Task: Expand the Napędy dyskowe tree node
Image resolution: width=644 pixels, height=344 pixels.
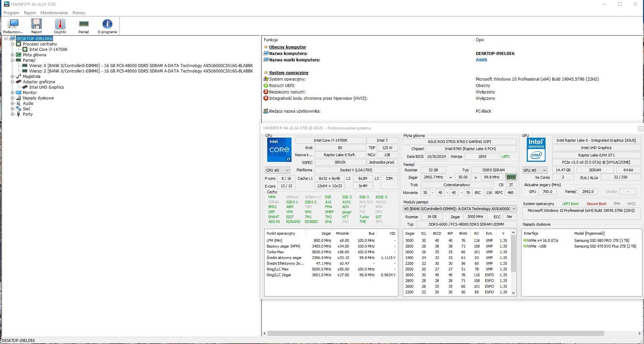Action: point(12,98)
